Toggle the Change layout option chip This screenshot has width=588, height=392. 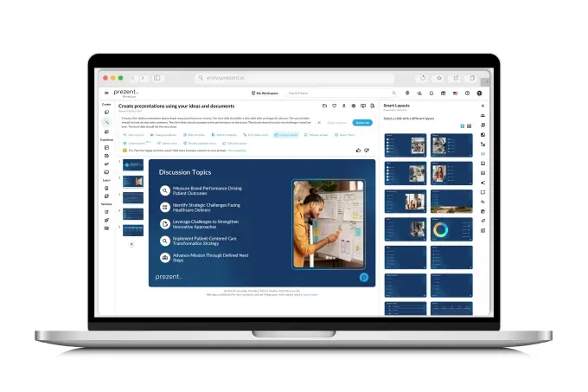(x=286, y=135)
